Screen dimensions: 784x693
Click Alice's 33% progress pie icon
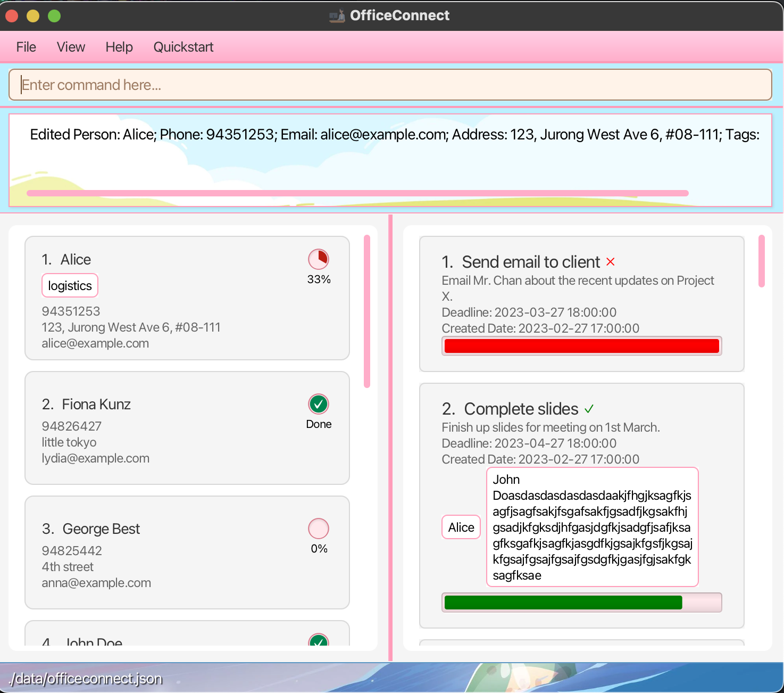pos(319,259)
